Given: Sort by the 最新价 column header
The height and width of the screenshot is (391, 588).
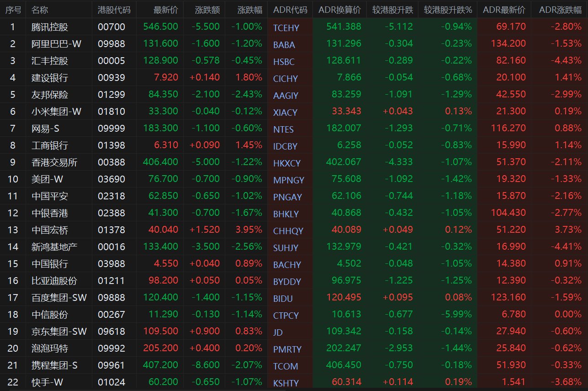Looking at the screenshot, I should tap(166, 10).
